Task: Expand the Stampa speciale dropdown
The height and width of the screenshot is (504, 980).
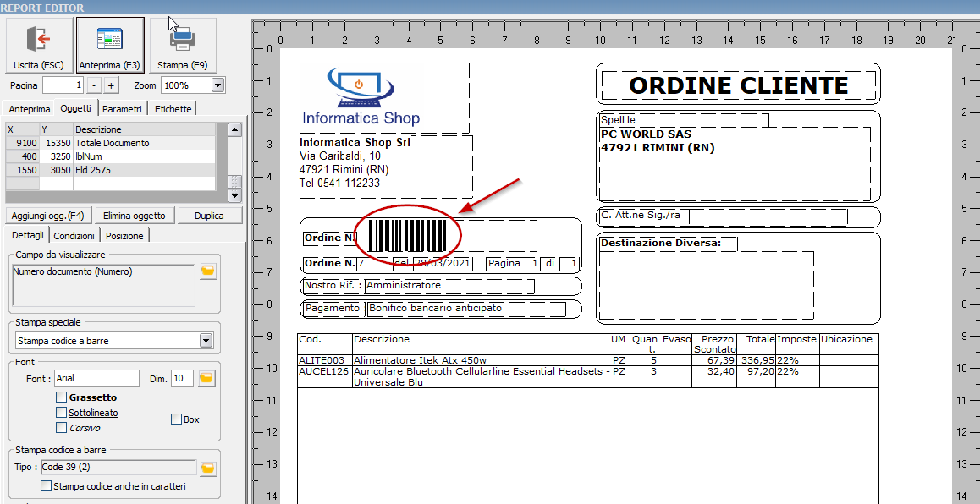Action: [x=206, y=341]
